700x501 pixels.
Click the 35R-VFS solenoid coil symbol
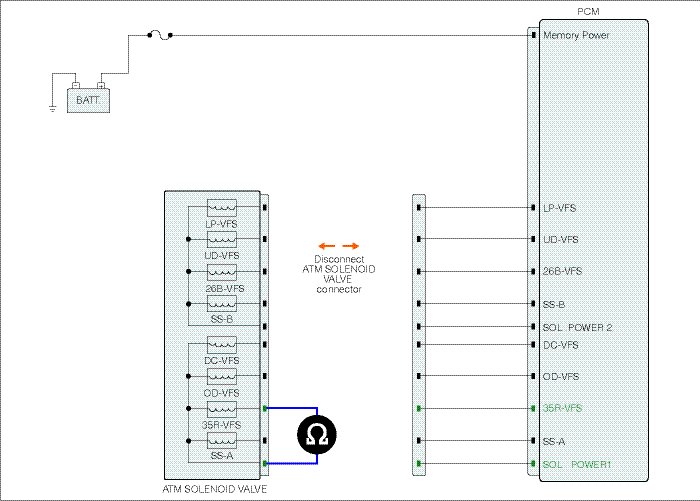point(222,409)
